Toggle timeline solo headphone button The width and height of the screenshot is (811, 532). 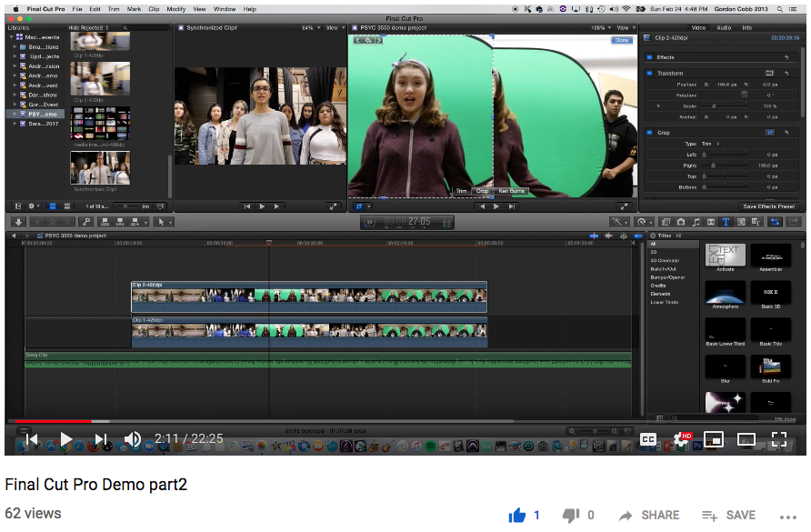624,236
